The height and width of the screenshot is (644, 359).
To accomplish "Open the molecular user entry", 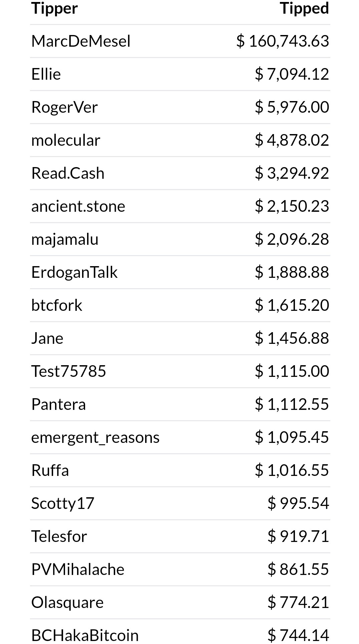I will (x=66, y=140).
